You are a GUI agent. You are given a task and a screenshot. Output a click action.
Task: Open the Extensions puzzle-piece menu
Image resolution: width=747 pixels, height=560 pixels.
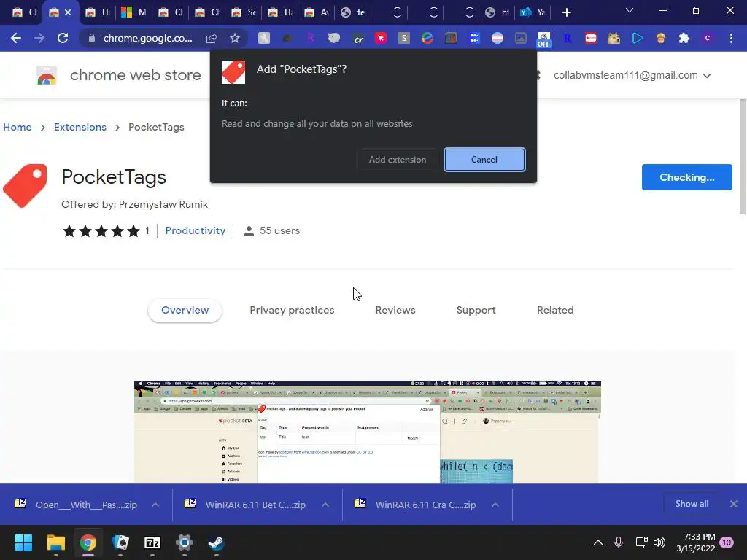click(684, 38)
